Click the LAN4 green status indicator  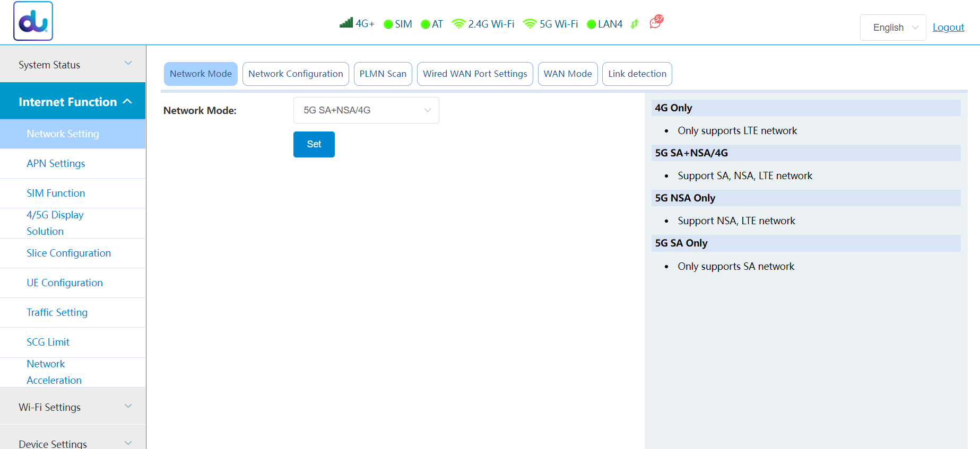(x=591, y=24)
